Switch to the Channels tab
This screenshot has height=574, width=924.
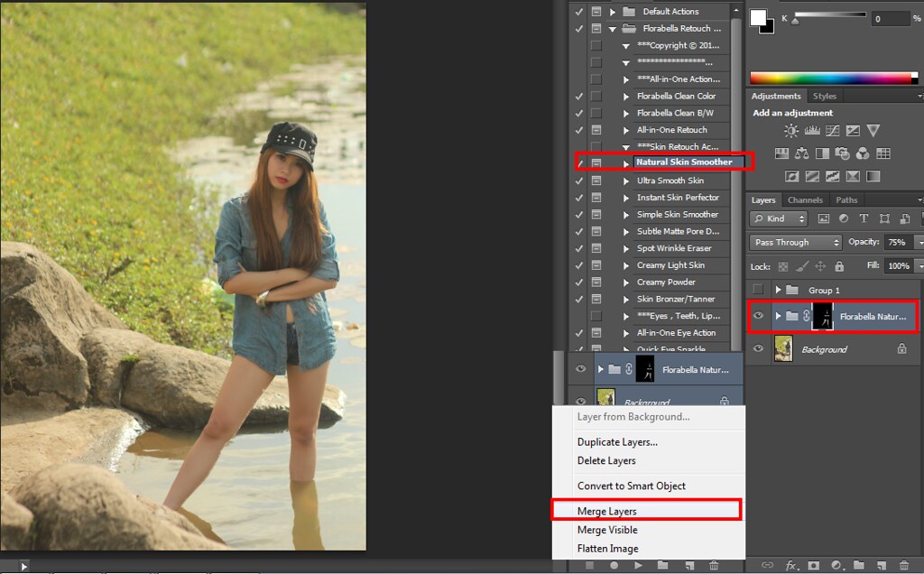tap(804, 199)
